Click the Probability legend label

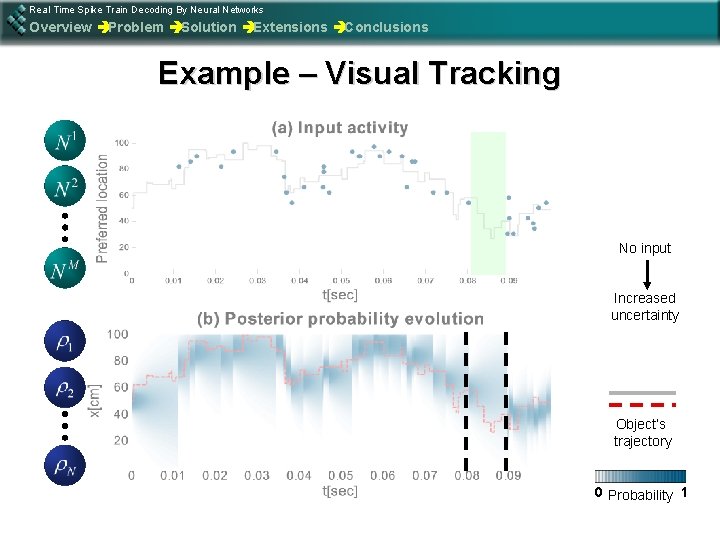coord(640,495)
